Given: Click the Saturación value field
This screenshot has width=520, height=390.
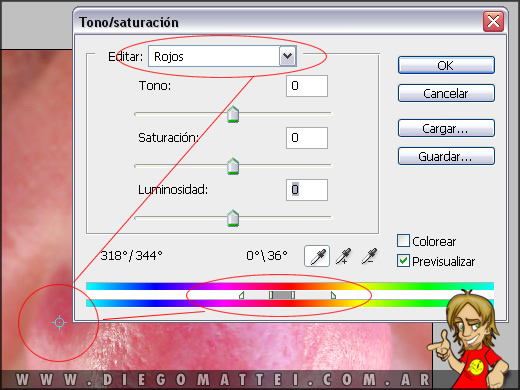Looking at the screenshot, I should point(307,138).
